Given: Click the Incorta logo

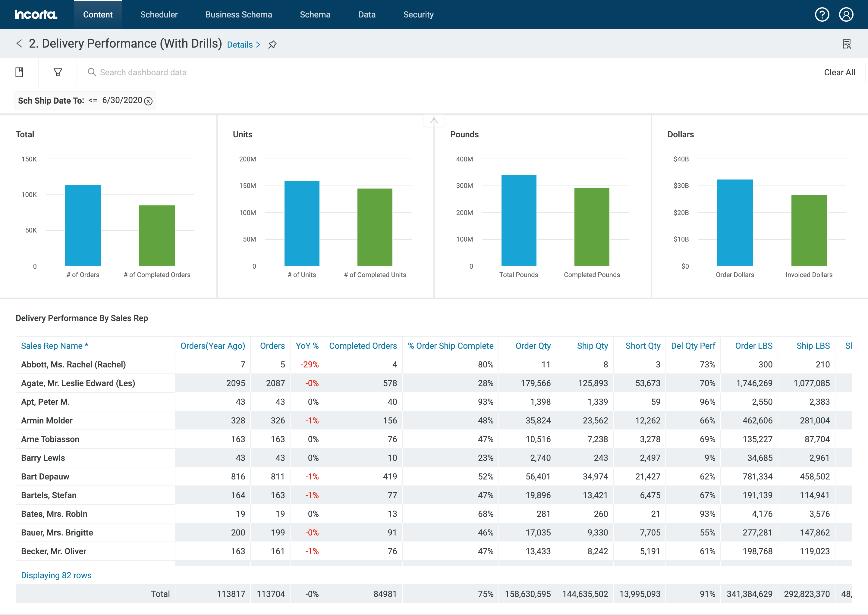Looking at the screenshot, I should pos(36,15).
